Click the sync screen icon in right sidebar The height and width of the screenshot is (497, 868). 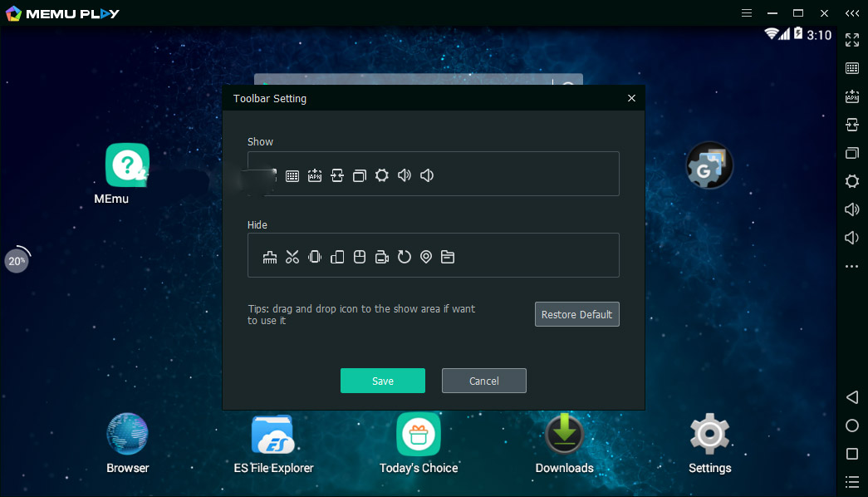pyautogui.click(x=852, y=125)
